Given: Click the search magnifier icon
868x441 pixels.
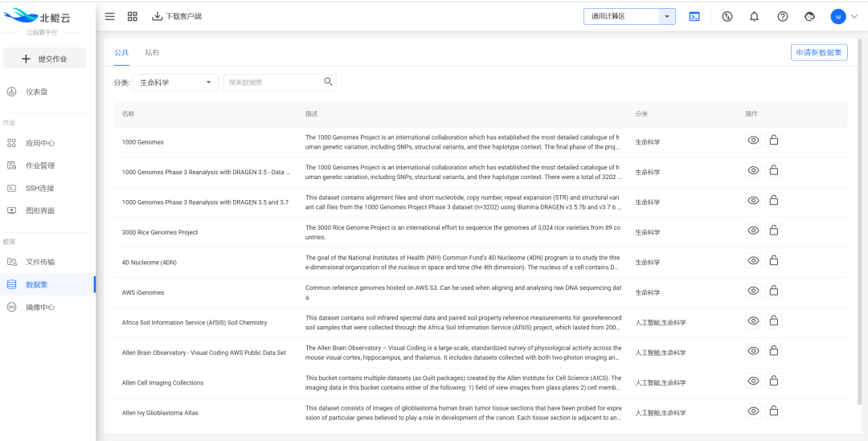Looking at the screenshot, I should 328,82.
